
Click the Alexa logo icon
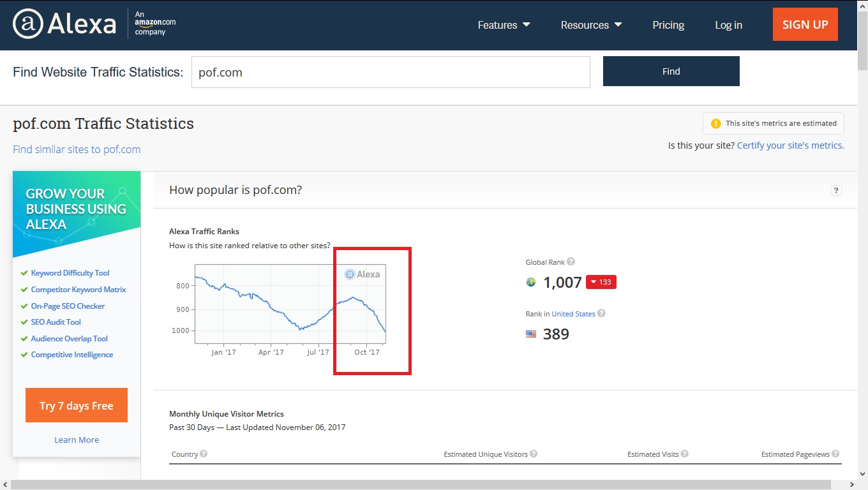pyautogui.click(x=28, y=24)
